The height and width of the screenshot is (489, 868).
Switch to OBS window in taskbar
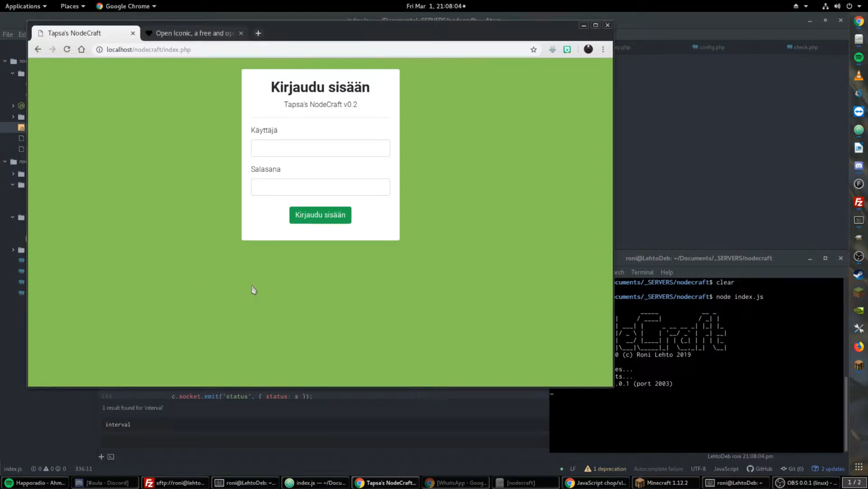coord(807,483)
